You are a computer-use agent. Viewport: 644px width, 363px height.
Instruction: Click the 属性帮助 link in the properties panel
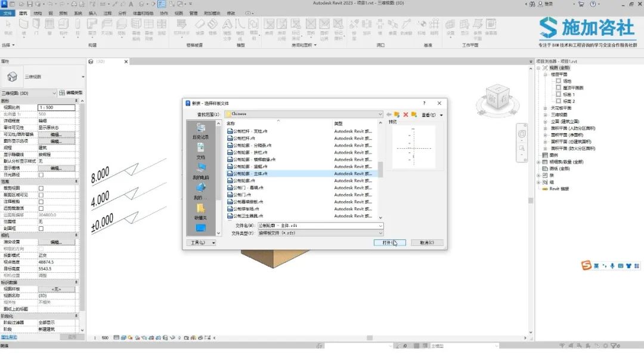coord(9,337)
